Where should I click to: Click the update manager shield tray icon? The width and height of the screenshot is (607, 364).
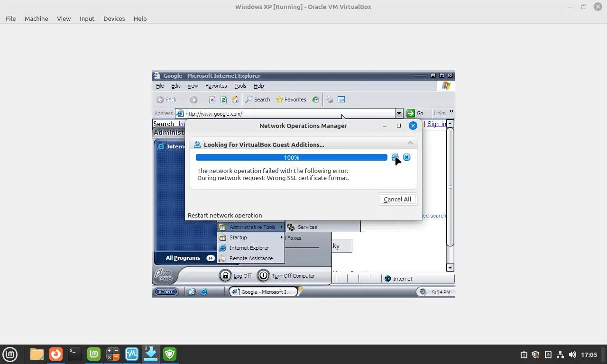535,355
